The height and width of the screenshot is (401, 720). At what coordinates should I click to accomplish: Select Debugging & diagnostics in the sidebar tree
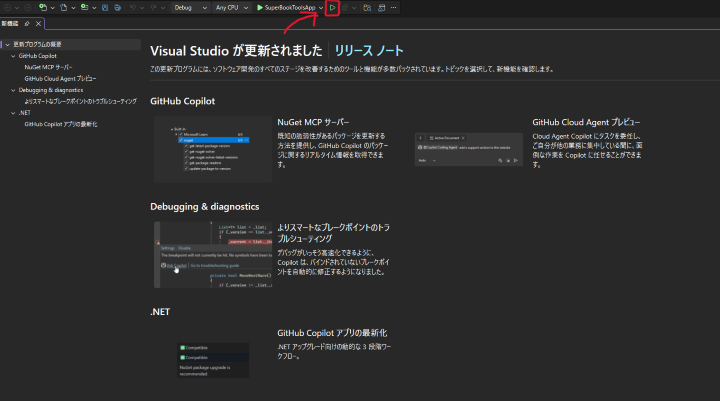click(x=51, y=90)
